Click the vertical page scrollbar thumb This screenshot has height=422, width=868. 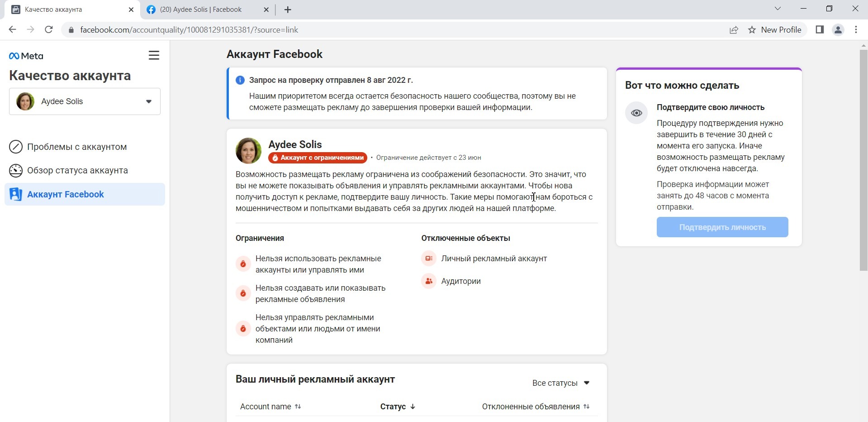pos(863,160)
